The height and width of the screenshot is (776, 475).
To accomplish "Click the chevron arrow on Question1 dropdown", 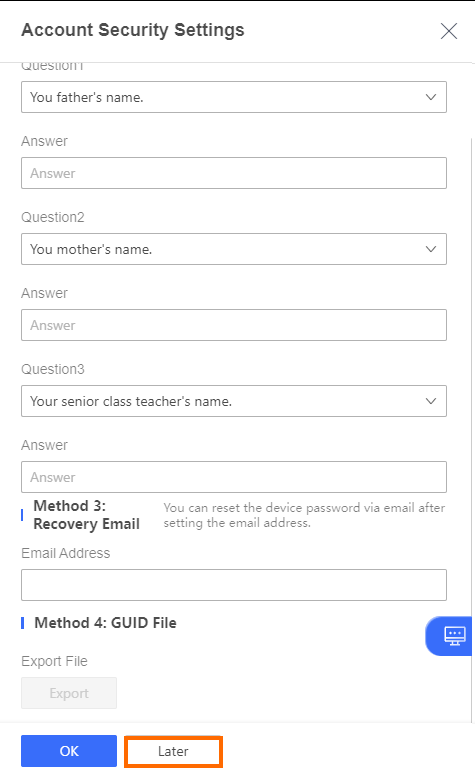I will click(431, 97).
